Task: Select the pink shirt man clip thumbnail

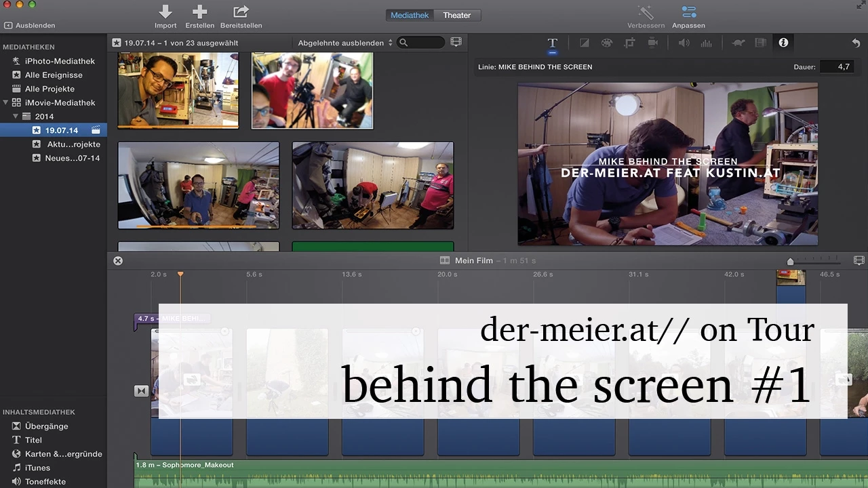Action: click(373, 185)
